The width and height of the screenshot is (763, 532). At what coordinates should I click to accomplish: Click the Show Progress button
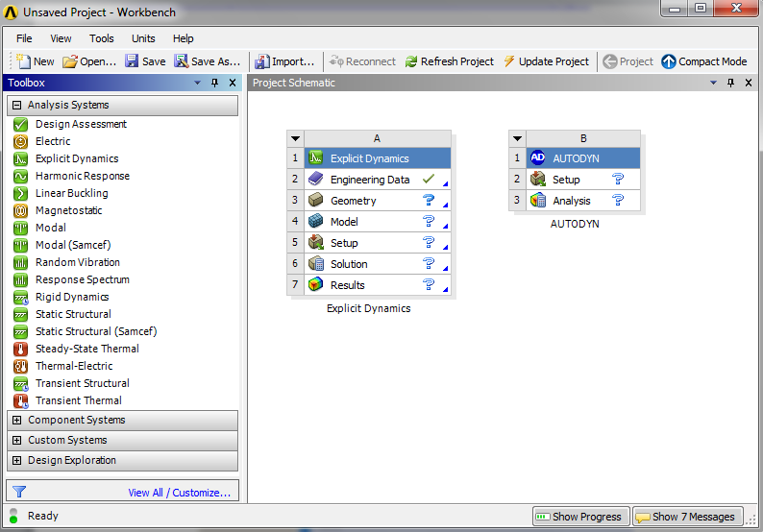pos(581,517)
